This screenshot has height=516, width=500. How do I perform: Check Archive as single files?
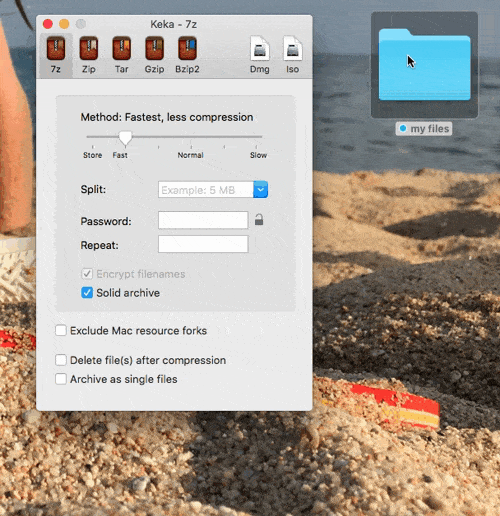click(61, 379)
